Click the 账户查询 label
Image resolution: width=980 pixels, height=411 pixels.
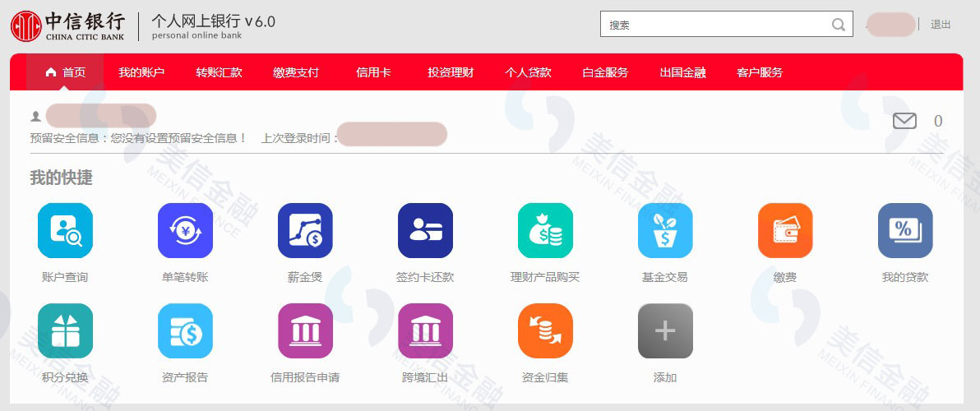coord(65,277)
